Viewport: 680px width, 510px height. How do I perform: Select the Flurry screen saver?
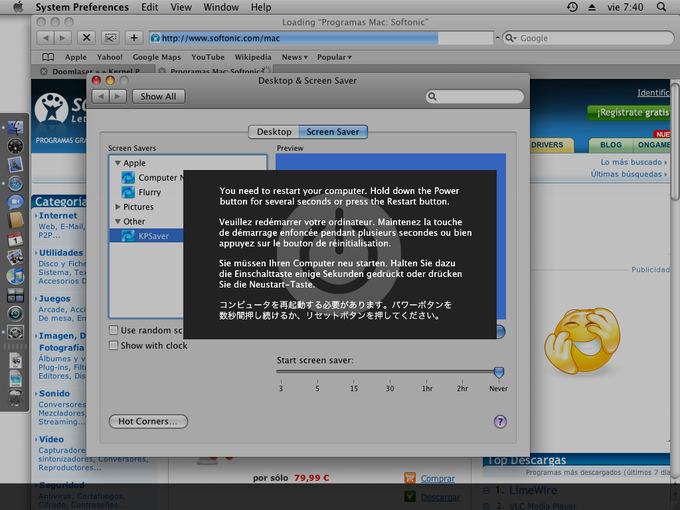(150, 192)
